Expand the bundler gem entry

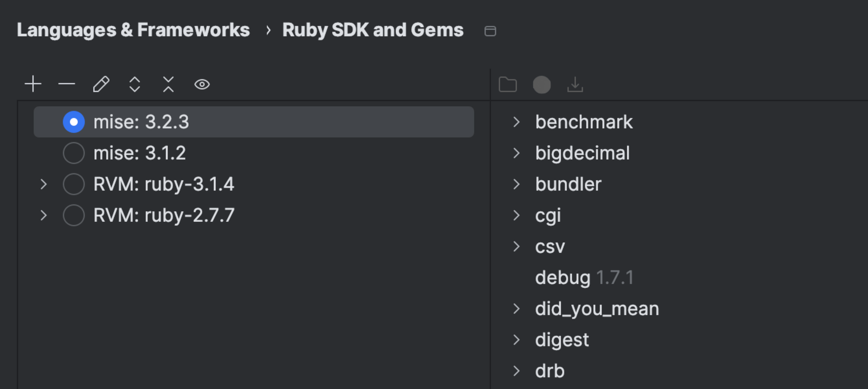click(516, 184)
